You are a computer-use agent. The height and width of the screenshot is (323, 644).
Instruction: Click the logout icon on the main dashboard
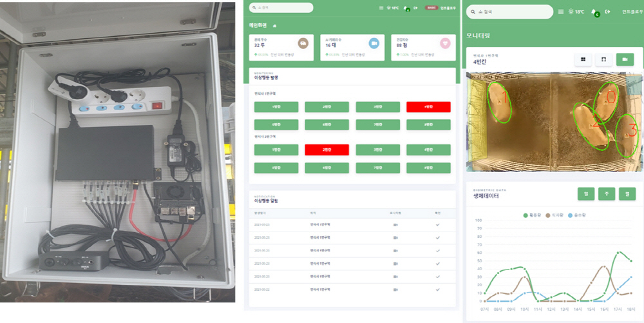click(415, 8)
